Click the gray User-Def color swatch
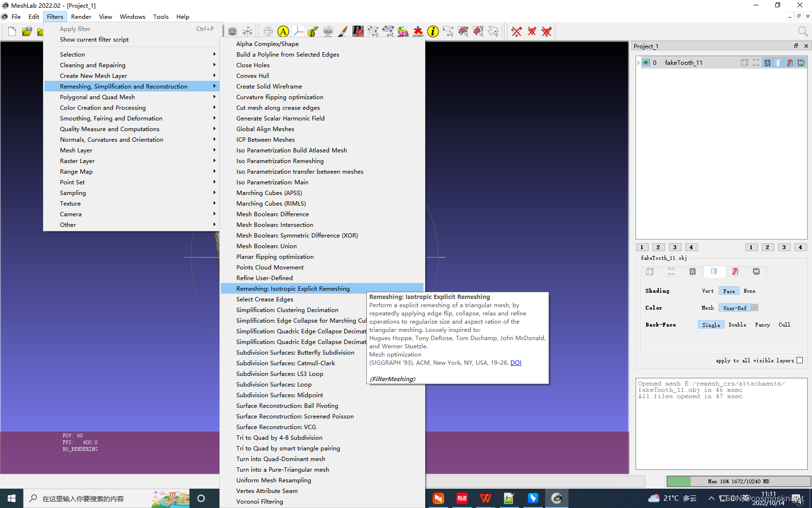Screen dimensions: 812x508 (755, 308)
